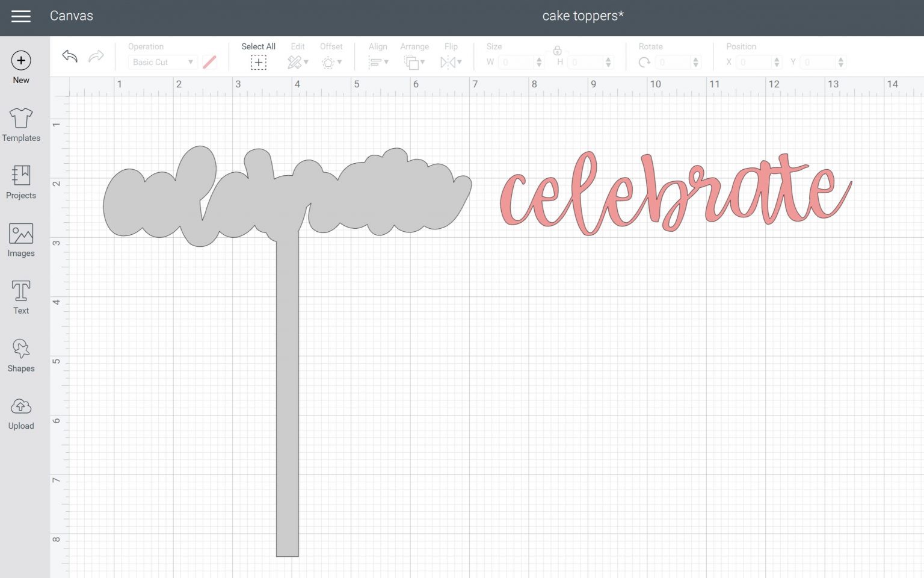924x578 pixels.
Task: Click the pink operation color swatch
Action: 209,62
